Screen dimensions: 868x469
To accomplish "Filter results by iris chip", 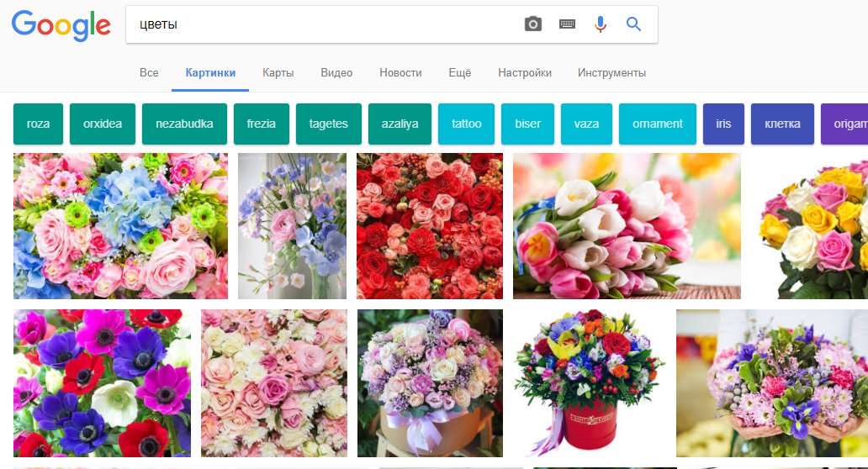I will [x=723, y=124].
